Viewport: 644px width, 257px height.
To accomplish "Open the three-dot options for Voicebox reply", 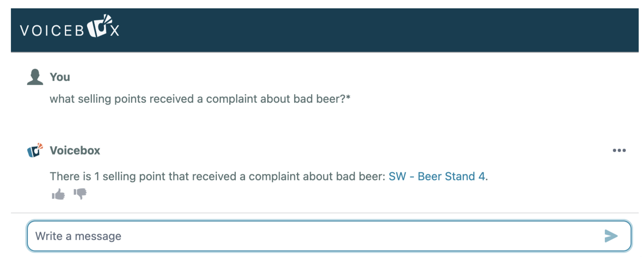I will point(619,150).
